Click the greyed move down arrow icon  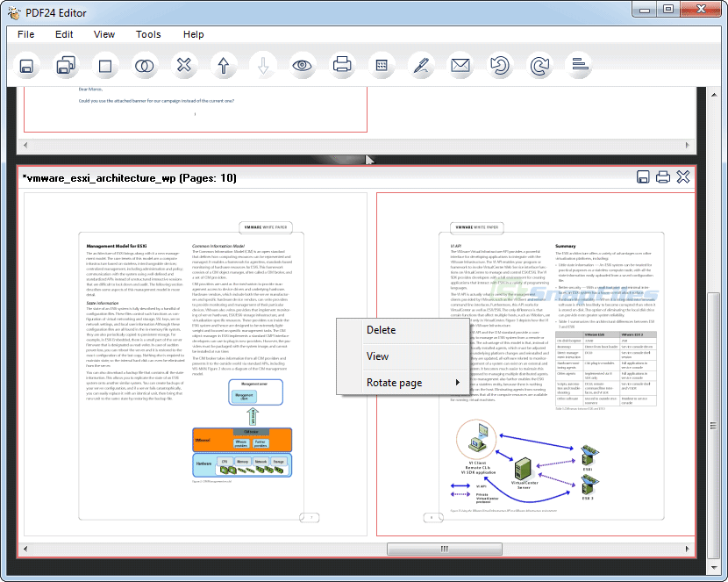pos(263,66)
